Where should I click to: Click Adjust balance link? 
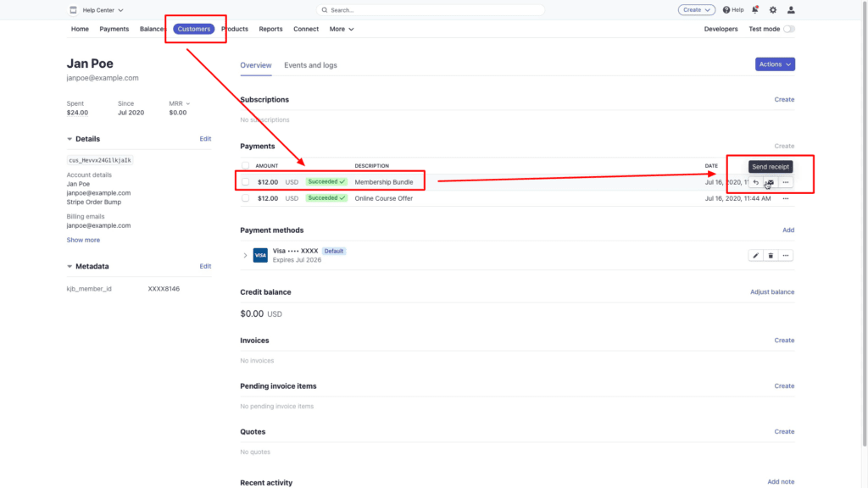[772, 292]
